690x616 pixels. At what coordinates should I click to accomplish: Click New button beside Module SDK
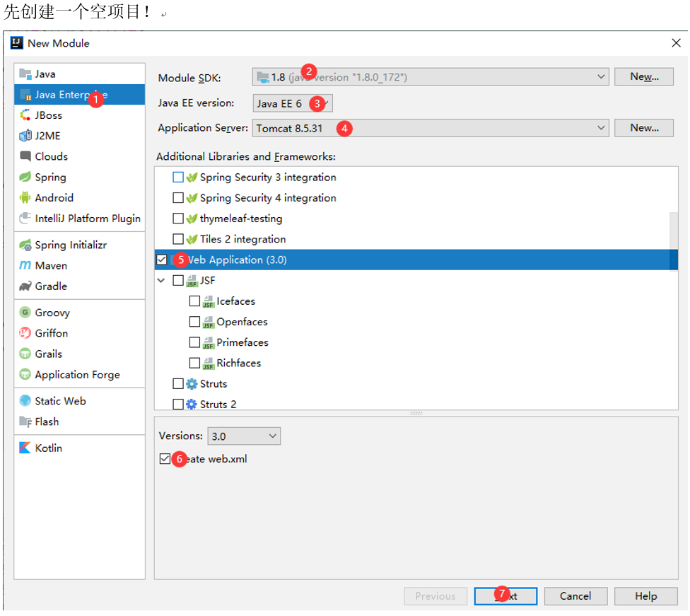tap(644, 76)
